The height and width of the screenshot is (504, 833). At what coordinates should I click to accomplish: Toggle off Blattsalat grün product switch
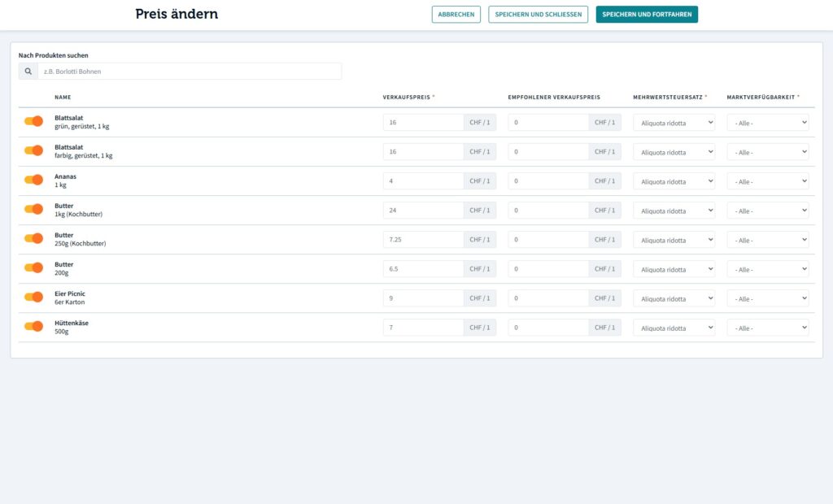[33, 121]
